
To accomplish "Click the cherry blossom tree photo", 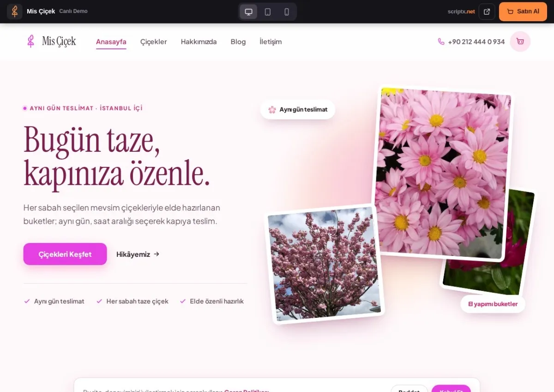I will [324, 264].
